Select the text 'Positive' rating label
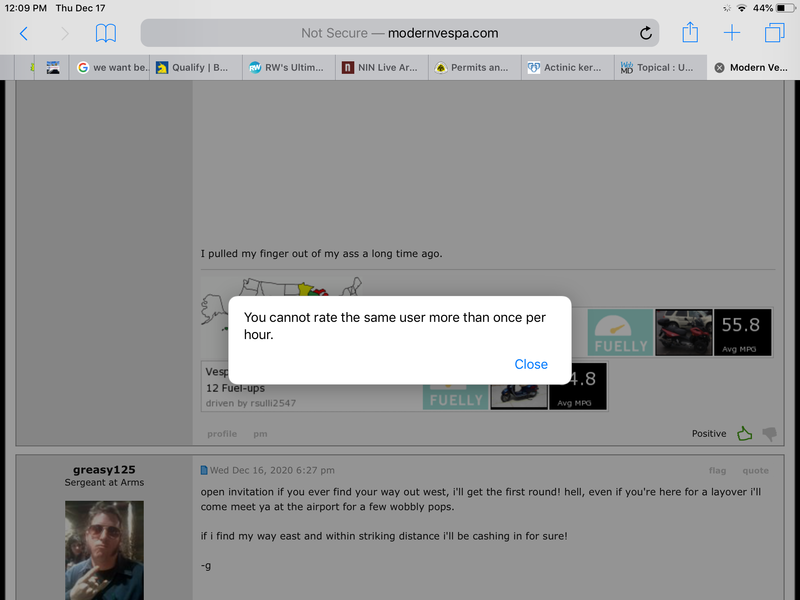Screen dimensions: 800x600 (x=709, y=434)
